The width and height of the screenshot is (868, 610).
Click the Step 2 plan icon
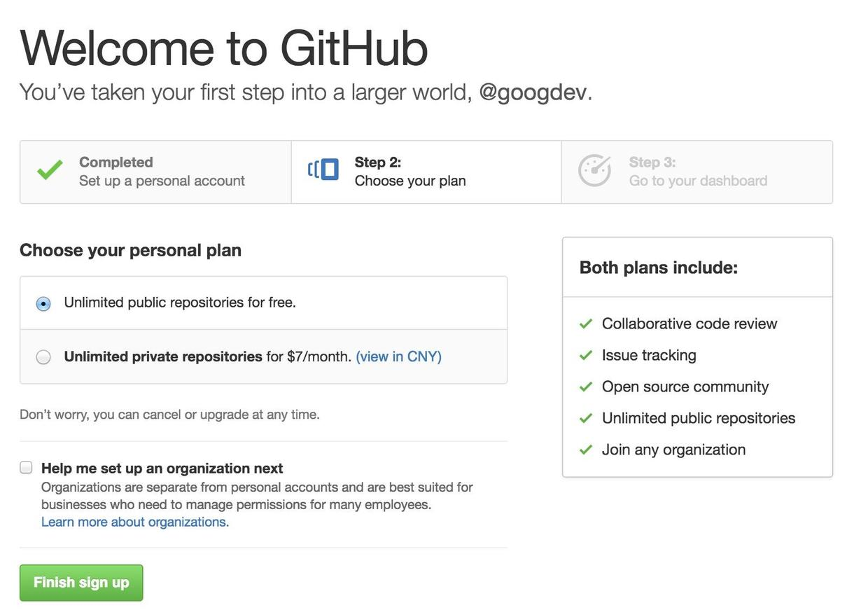coord(323,169)
